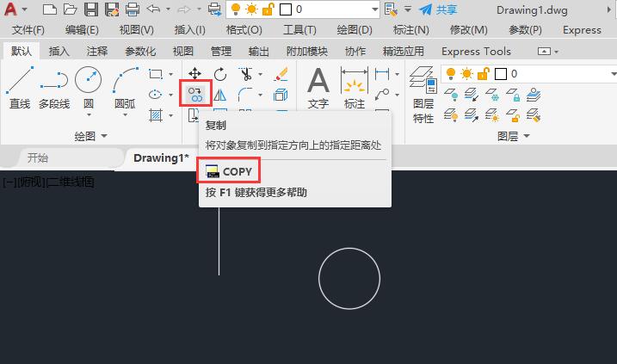Select the Mirror tool
Screen dimensions: 617x364
pyautogui.click(x=220, y=95)
